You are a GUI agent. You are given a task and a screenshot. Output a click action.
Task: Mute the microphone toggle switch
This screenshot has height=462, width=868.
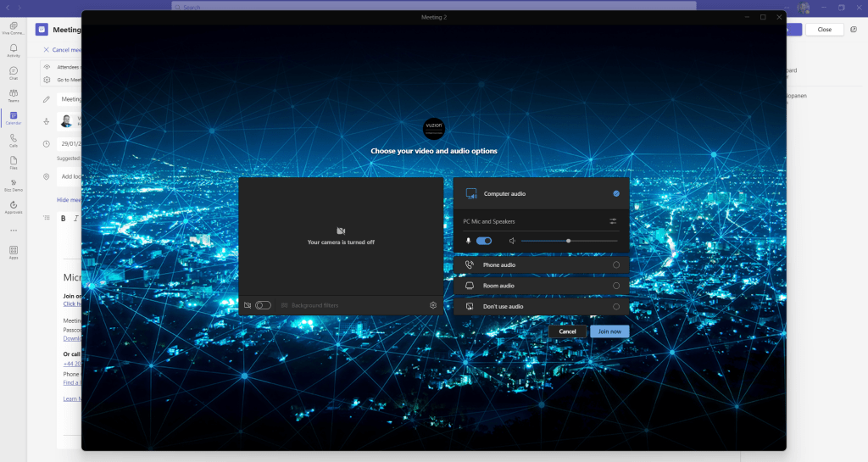pos(484,241)
